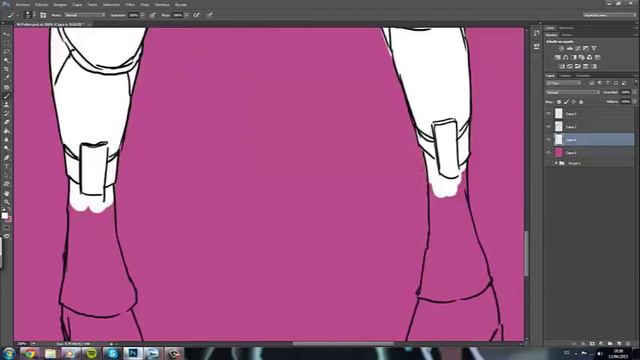Expand the Grupo 1 layer group

point(556,163)
